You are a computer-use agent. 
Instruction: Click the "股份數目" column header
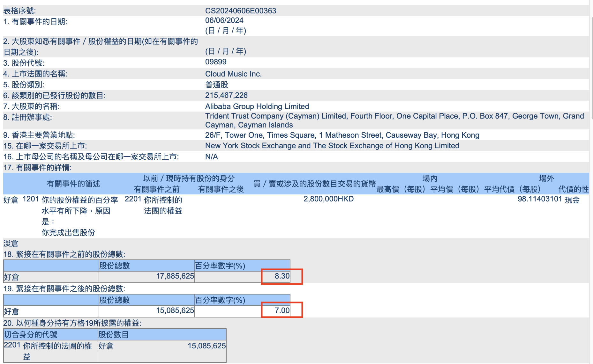pos(113,335)
